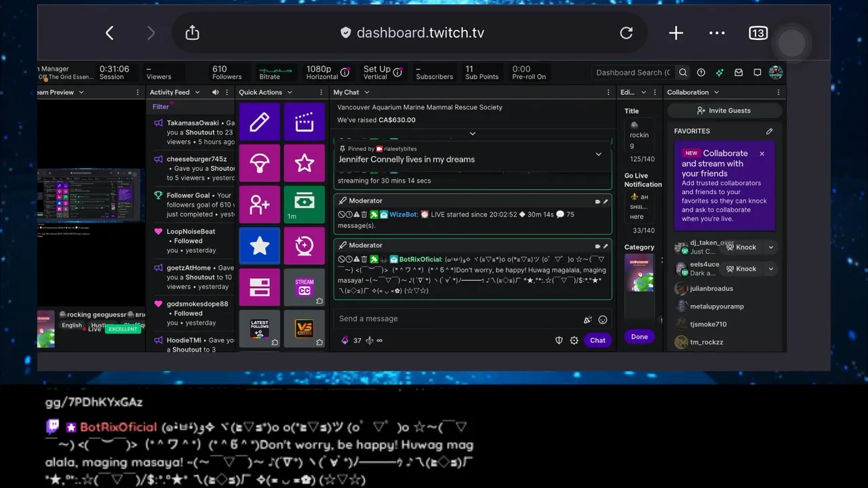This screenshot has width=868, height=488.
Task: Knock on eels4uce
Action: [741, 269]
